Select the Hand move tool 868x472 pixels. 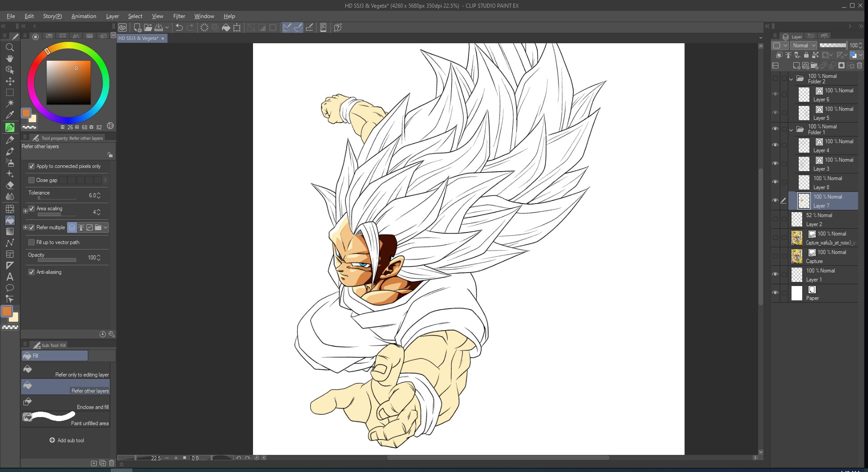[x=9, y=59]
